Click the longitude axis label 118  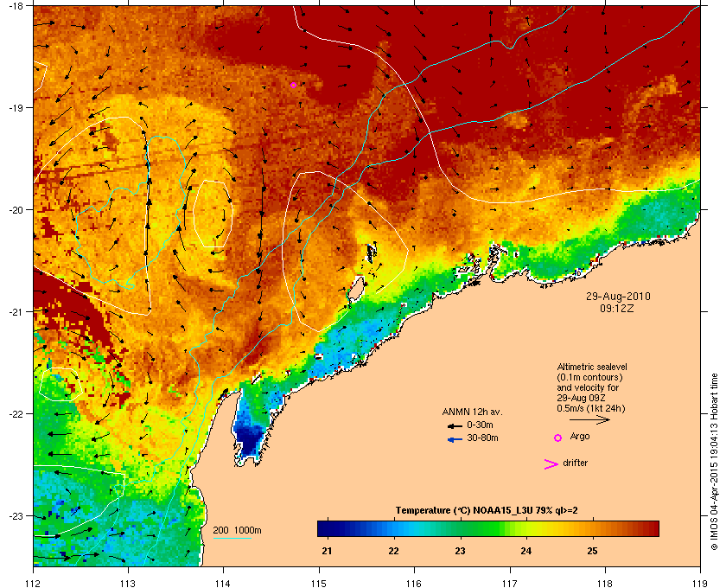tap(605, 583)
